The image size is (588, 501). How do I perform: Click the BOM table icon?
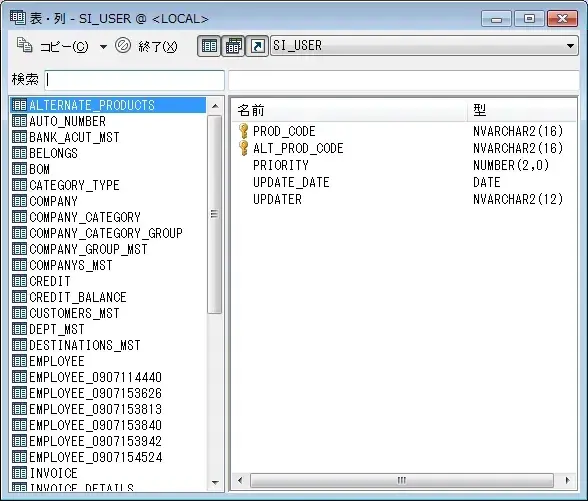tap(19, 169)
